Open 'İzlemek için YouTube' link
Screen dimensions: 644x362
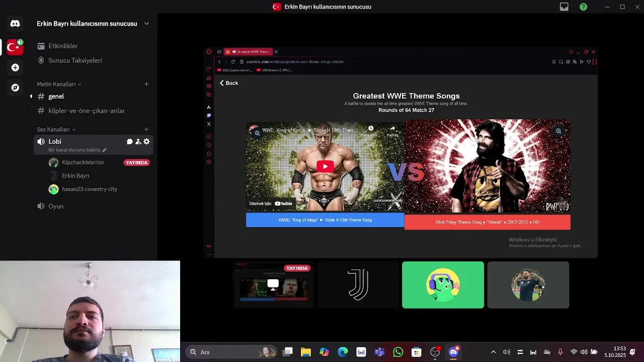click(271, 204)
